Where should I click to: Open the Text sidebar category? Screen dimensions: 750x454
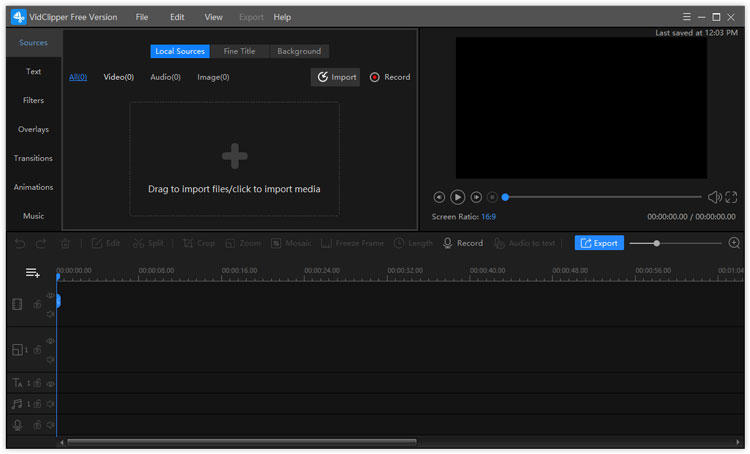click(x=33, y=71)
